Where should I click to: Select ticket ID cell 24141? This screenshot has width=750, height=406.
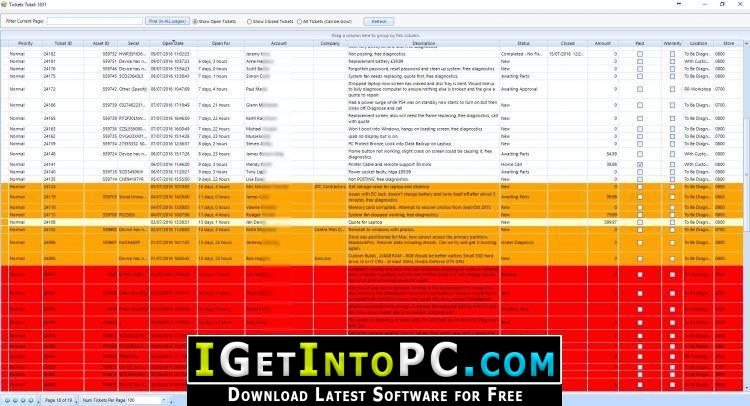[x=63, y=164]
